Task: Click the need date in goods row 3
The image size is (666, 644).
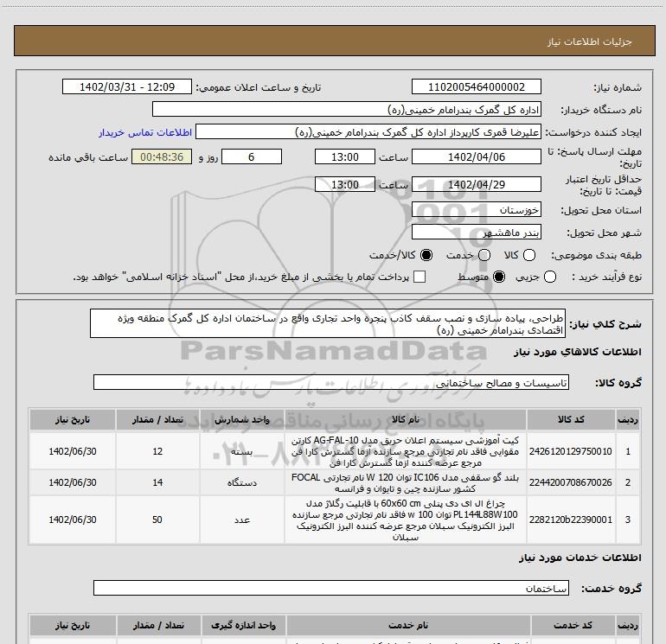Action: tap(73, 520)
